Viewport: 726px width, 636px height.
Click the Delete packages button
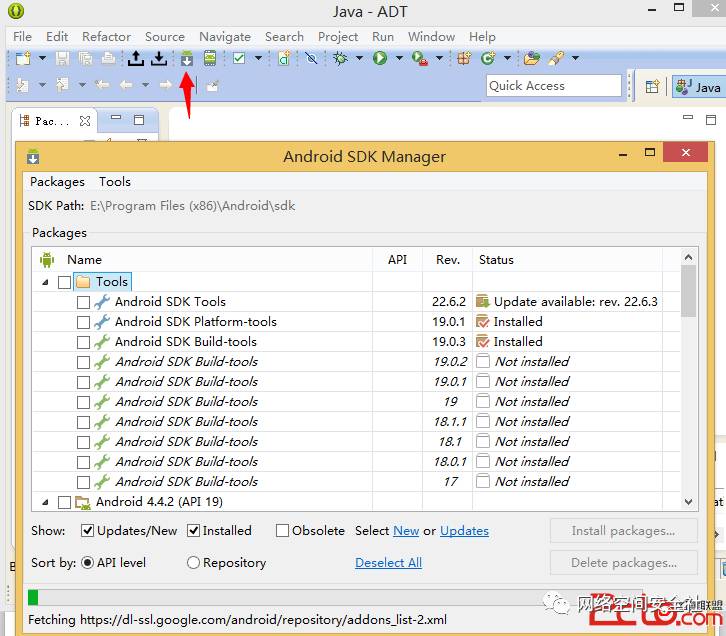[x=623, y=563]
